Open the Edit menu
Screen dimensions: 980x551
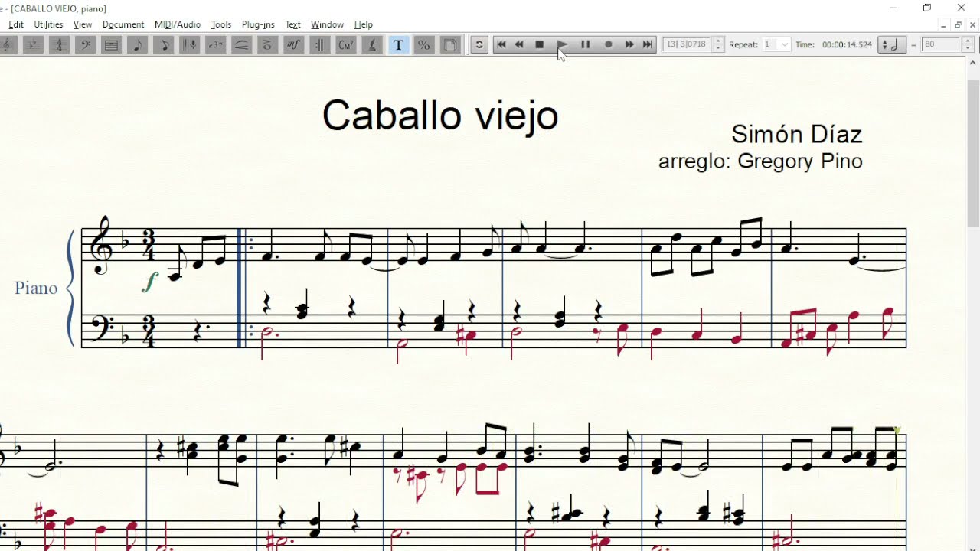(16, 24)
